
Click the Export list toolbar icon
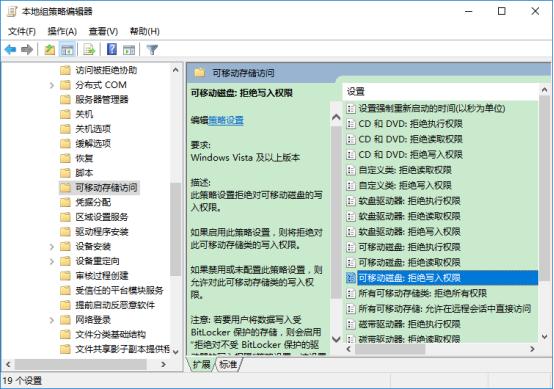(89, 50)
